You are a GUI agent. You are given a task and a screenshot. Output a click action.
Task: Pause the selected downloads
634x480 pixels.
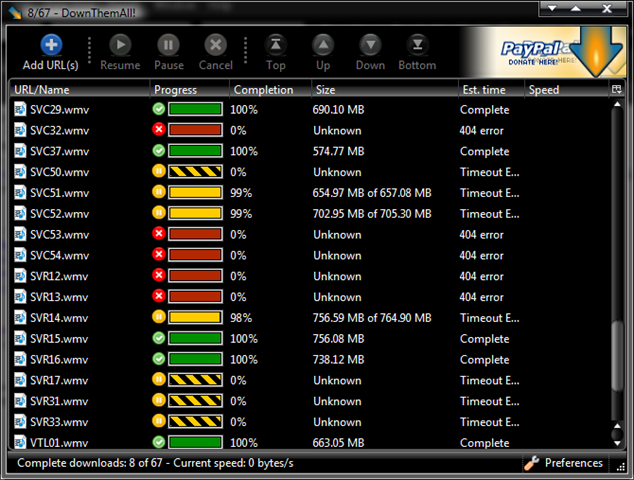(x=169, y=53)
